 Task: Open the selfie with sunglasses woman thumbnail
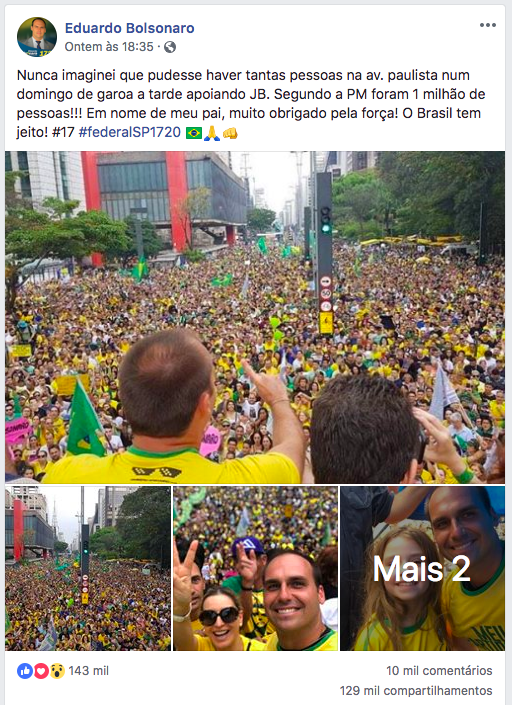point(255,568)
